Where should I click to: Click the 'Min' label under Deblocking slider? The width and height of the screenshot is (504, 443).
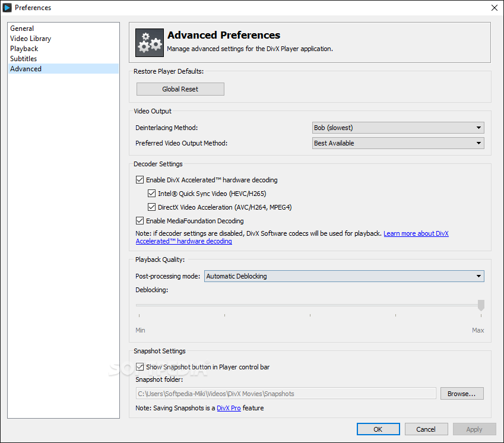point(140,330)
